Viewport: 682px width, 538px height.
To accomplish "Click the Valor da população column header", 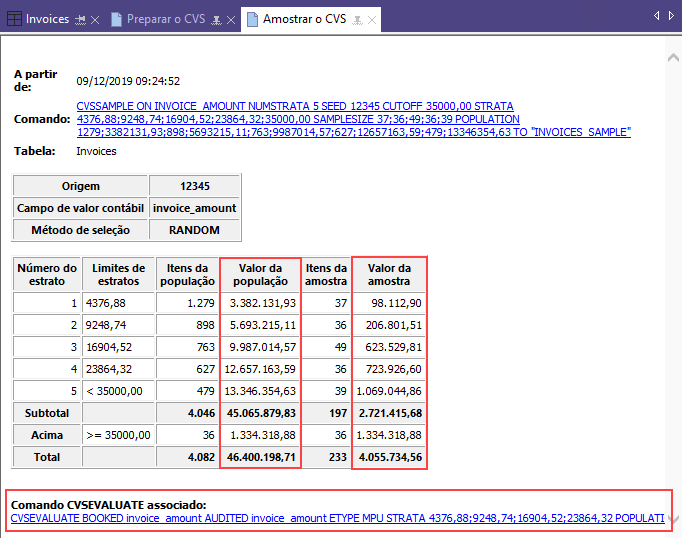I will (260, 275).
